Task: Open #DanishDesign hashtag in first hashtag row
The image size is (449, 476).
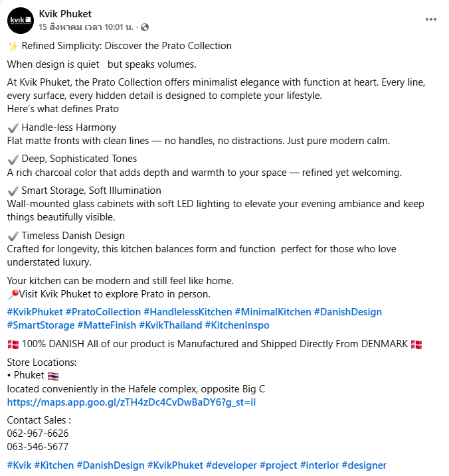Action: click(347, 312)
